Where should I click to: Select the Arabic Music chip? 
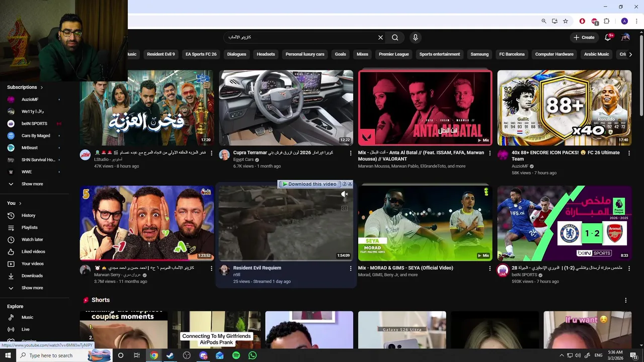click(596, 54)
